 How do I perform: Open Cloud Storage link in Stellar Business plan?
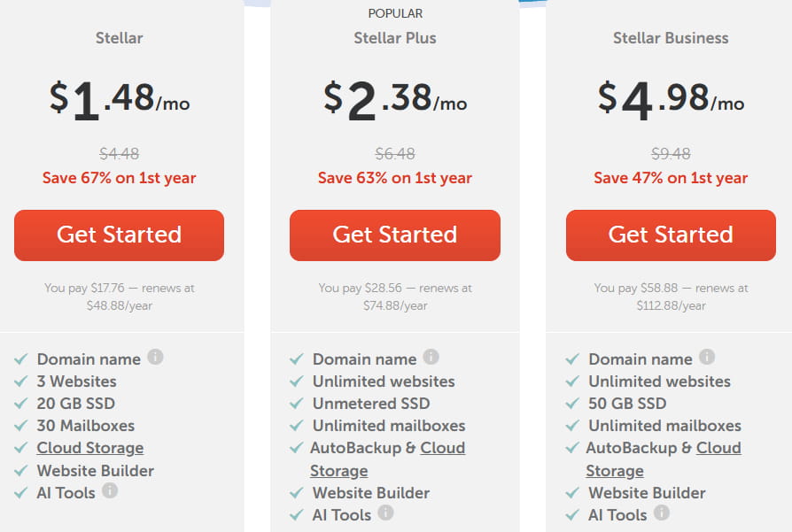pyautogui.click(x=718, y=448)
